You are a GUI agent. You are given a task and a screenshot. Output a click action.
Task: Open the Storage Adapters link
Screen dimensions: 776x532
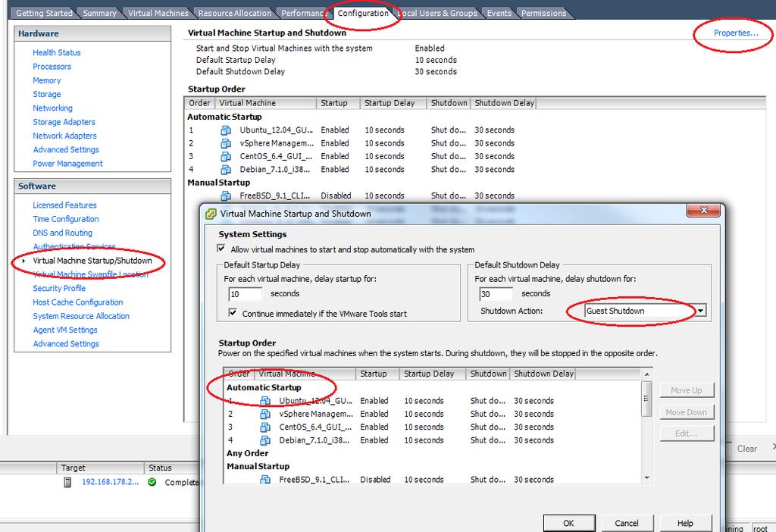pos(64,122)
